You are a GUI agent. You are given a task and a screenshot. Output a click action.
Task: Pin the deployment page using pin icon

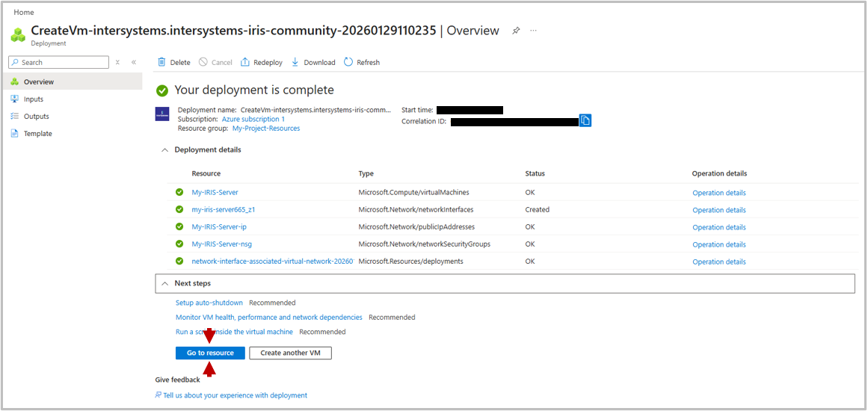(x=516, y=31)
